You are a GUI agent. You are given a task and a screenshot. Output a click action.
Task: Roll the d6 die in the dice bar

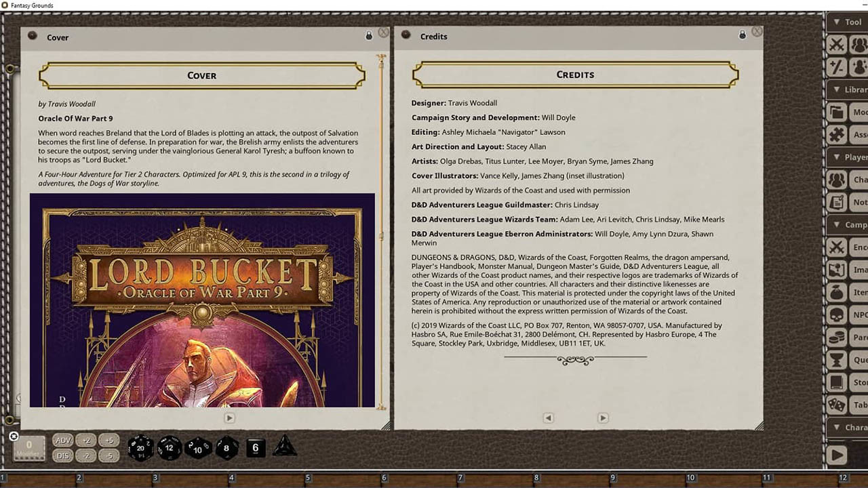click(x=256, y=447)
